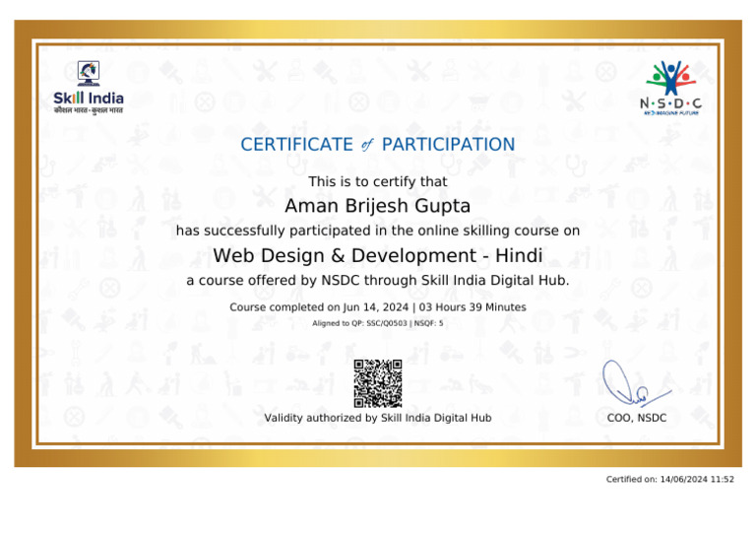This screenshot has height=535, width=756.
Task: Select the name Aman Brijesh Gupta
Action: click(378, 206)
